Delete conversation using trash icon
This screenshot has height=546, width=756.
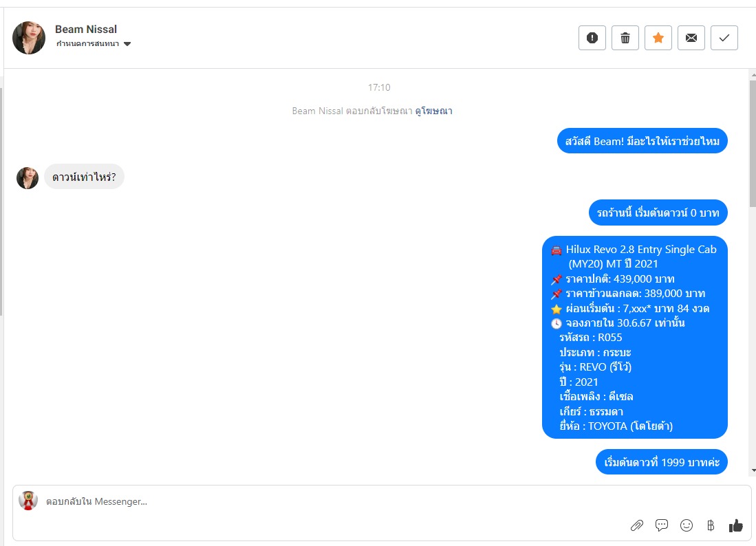point(625,38)
